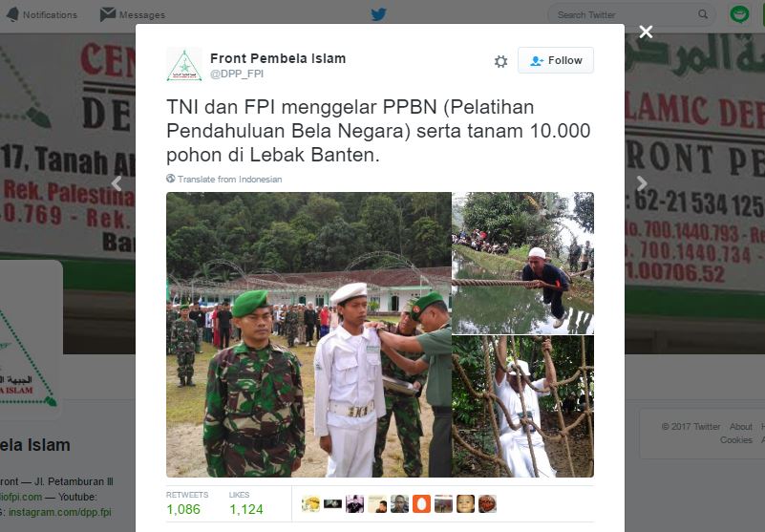Screen dimensions: 765x532
Task: Open the instagram.com/dpp.fpi link
Action: click(59, 512)
